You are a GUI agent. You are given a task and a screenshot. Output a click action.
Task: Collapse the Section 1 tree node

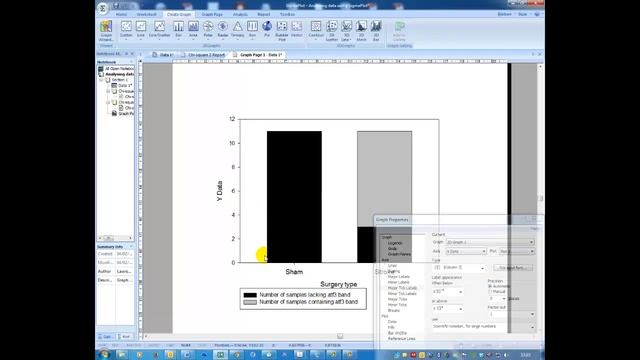coord(102,80)
